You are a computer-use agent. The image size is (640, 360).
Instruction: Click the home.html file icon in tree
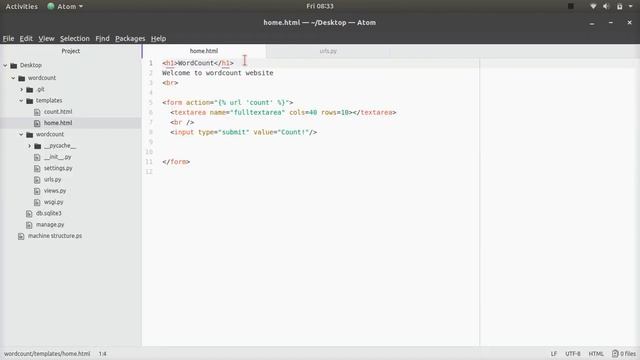click(x=37, y=123)
